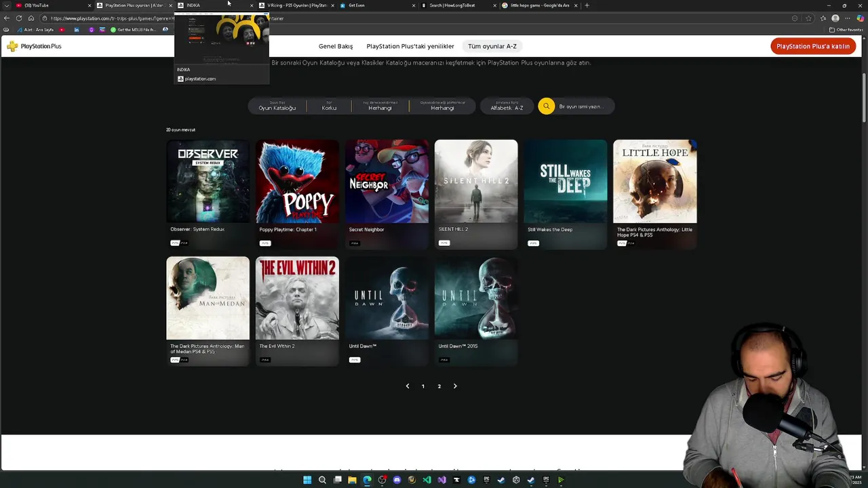Open Little Hope PS4 & PS5 card

pos(655,195)
